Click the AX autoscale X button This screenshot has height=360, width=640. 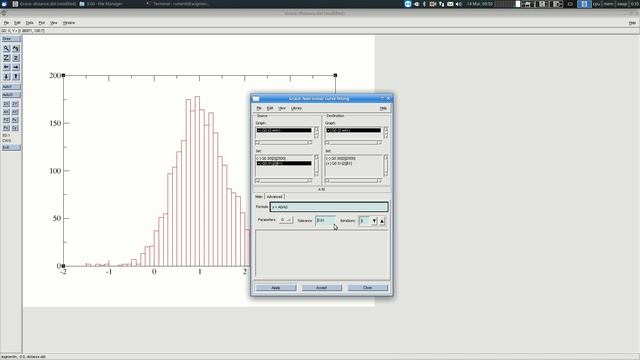pos(6,112)
